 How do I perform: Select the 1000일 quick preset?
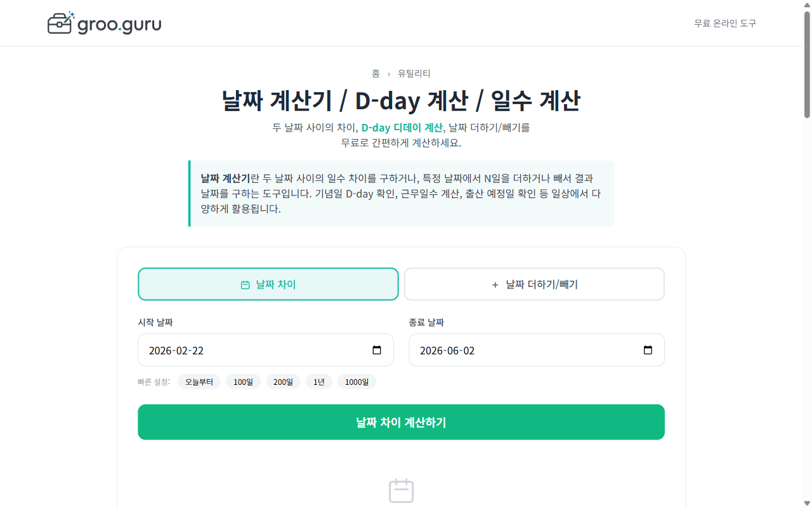(357, 382)
